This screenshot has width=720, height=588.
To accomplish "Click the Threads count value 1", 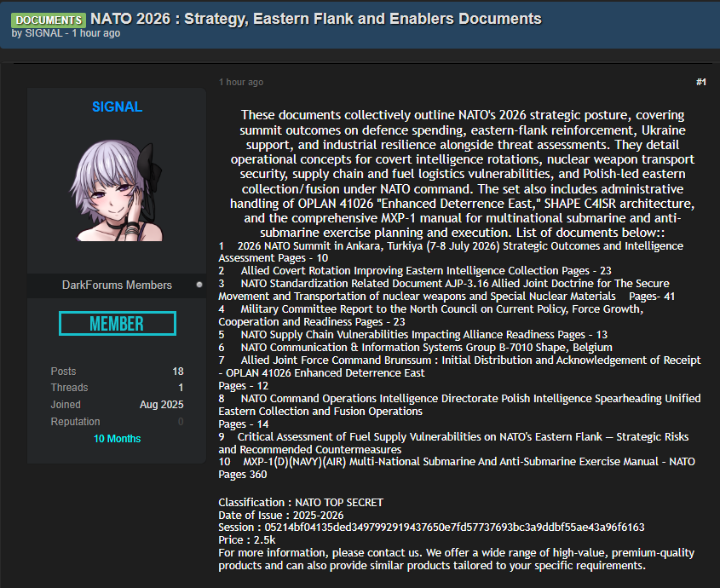I will [x=181, y=388].
